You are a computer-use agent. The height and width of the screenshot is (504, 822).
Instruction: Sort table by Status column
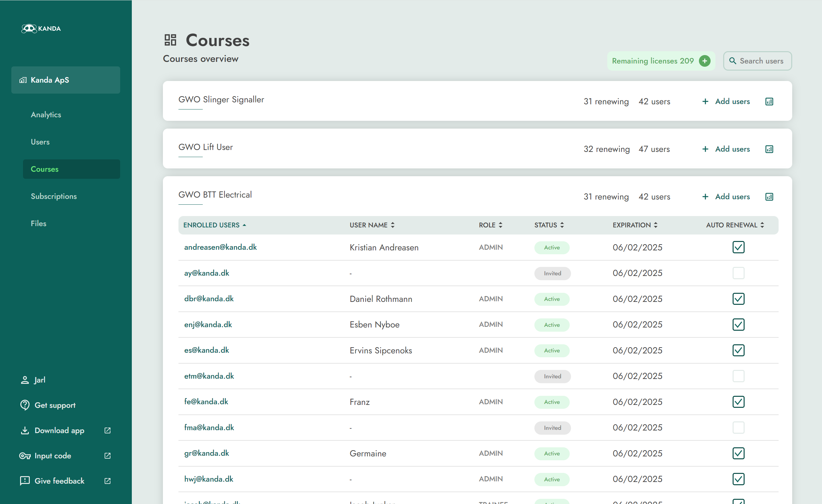[549, 225]
